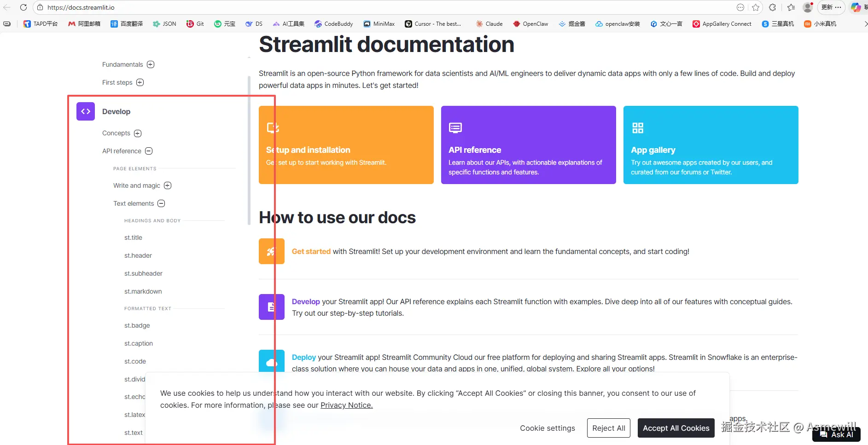The image size is (868, 445).
Task: Open the 掘金酱 bookmark
Action: [572, 24]
